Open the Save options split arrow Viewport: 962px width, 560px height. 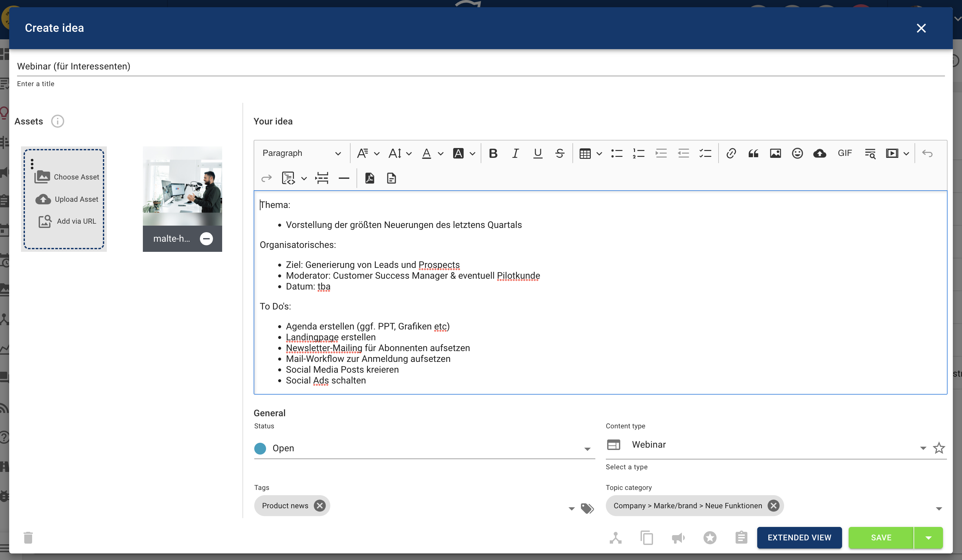click(928, 538)
